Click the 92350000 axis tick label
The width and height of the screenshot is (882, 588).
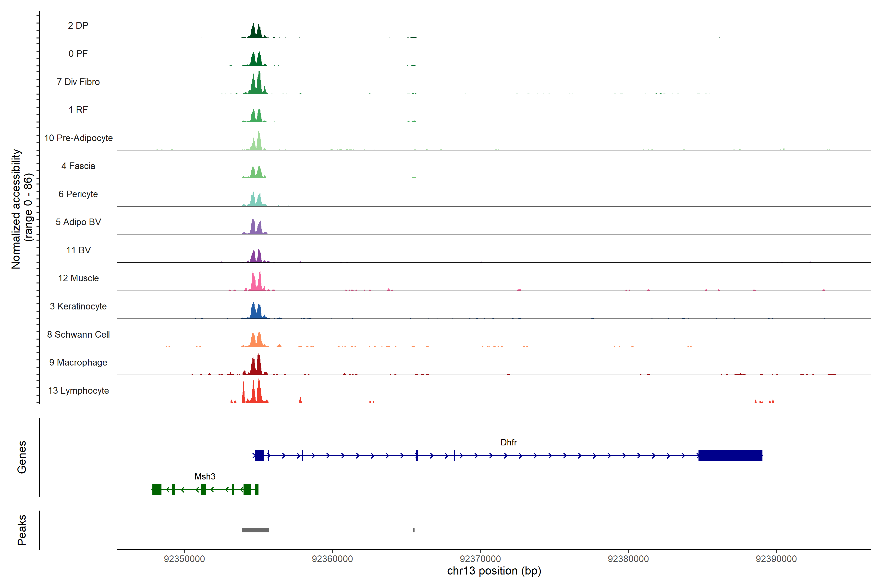pos(184,559)
